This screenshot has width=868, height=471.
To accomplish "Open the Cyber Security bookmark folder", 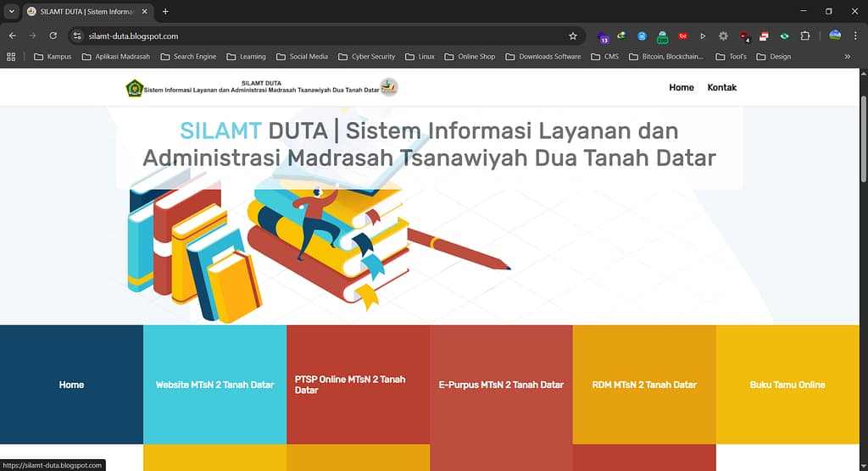I will tap(366, 57).
